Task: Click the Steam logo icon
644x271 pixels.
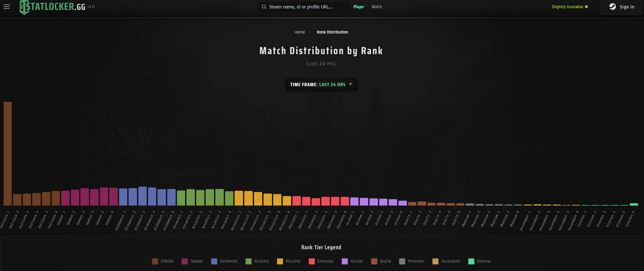Action: coord(613,7)
